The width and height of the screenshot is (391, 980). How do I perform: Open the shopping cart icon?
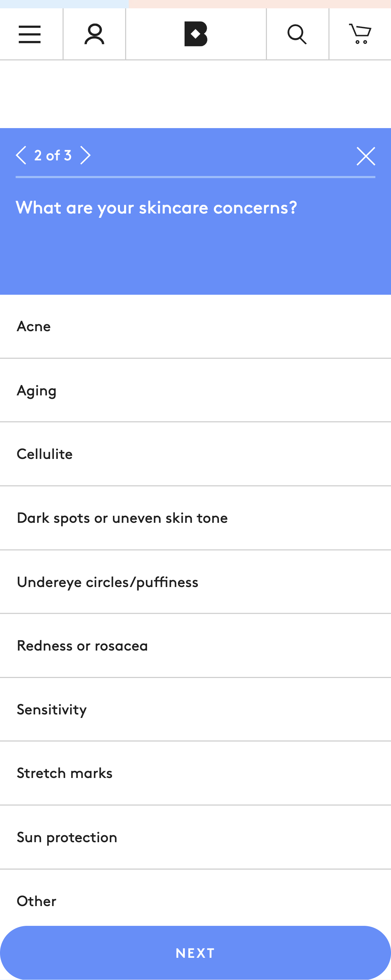359,34
